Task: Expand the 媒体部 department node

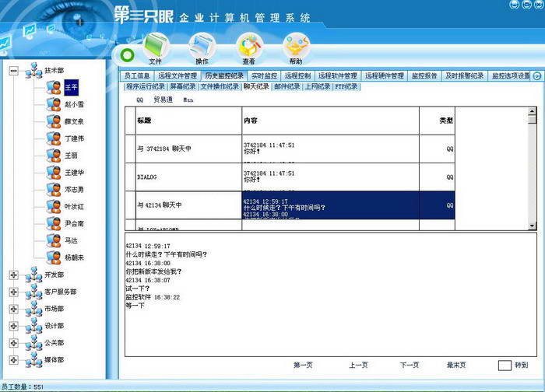Action: tap(13, 360)
